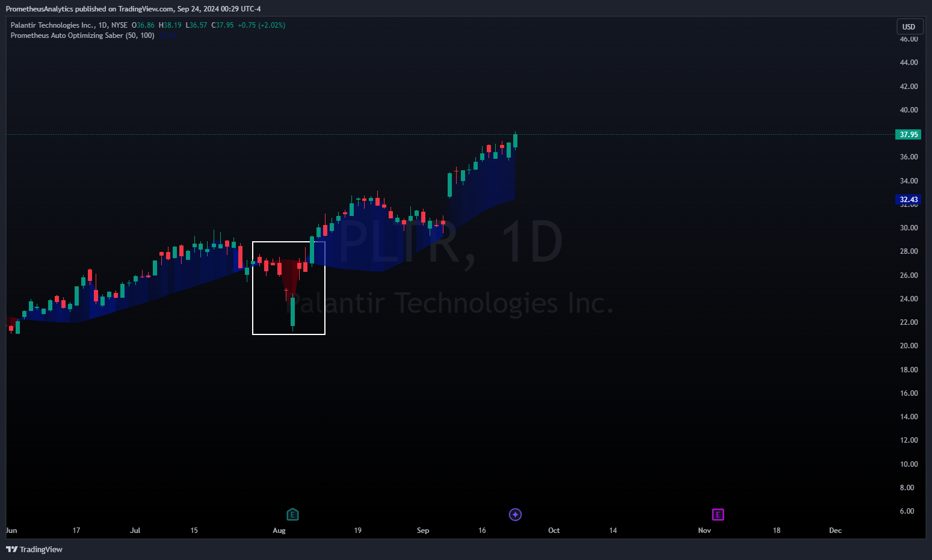Click the Aug date axis label

pyautogui.click(x=279, y=531)
